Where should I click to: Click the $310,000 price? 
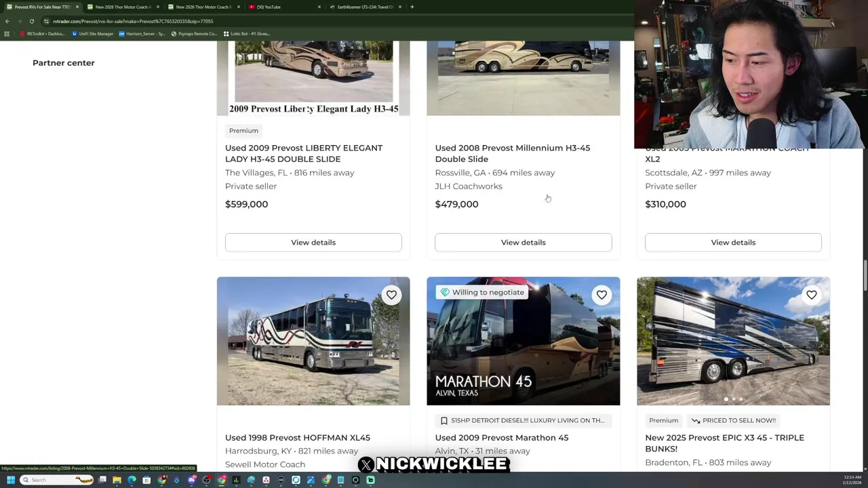point(665,204)
